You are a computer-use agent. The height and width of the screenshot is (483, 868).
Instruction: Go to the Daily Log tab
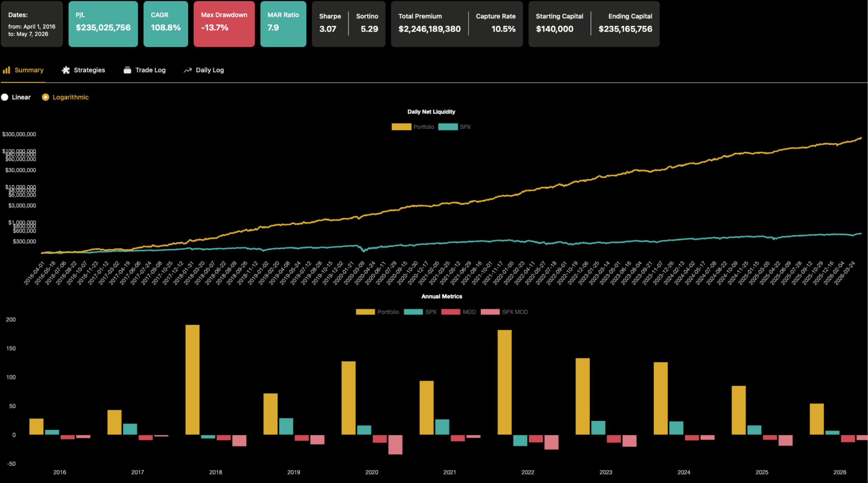coord(204,70)
